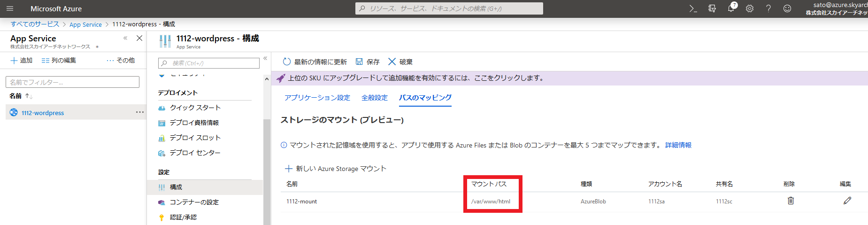The height and width of the screenshot is (225, 868).
Task: Open the feedback smiley icon
Action: click(787, 8)
